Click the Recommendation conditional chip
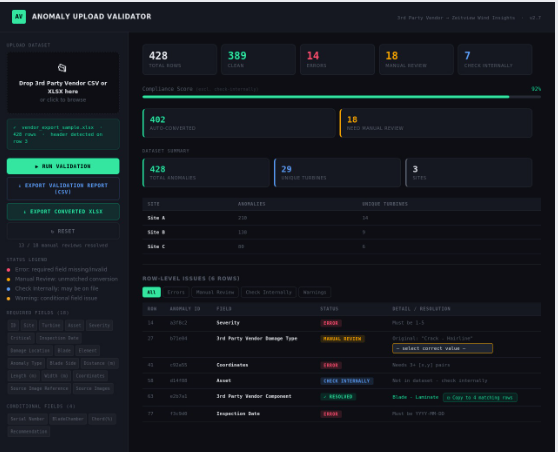The image size is (558, 452). coord(28,431)
